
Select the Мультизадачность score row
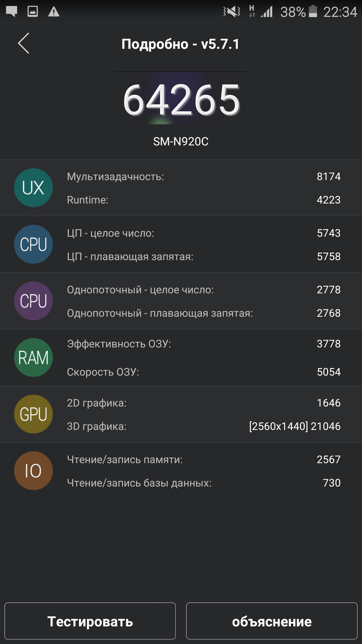pos(204,177)
